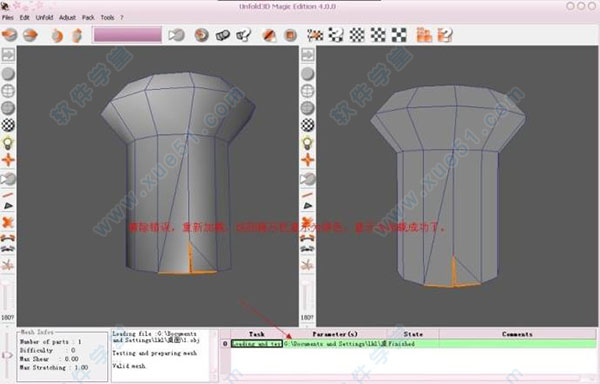Click the orange X icon in left sidebar
Viewport: 600px width, 384px height.
tap(8, 222)
